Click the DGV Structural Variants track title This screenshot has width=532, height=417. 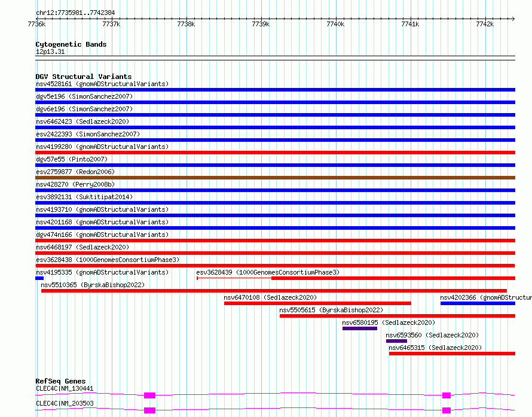click(x=83, y=77)
